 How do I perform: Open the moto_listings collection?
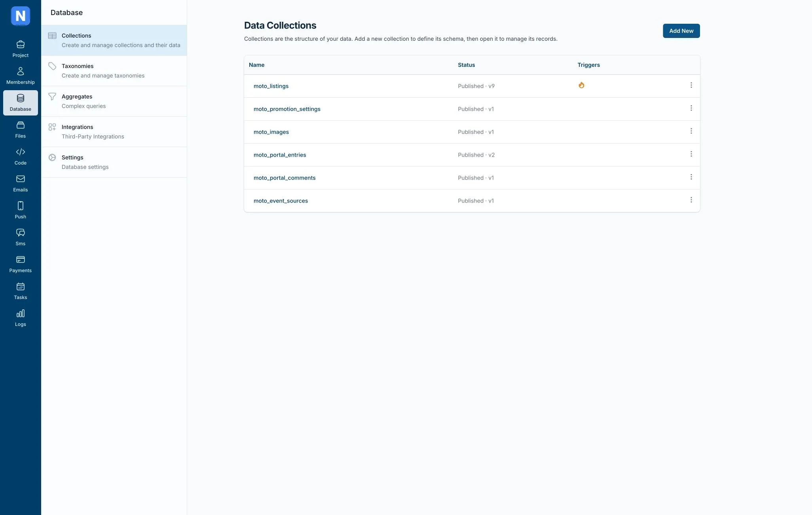point(271,86)
